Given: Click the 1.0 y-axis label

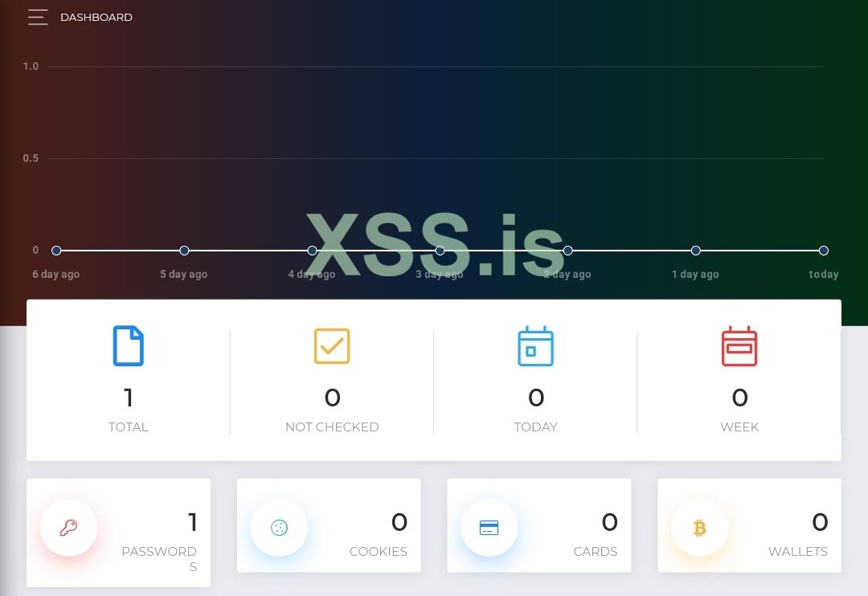Looking at the screenshot, I should [31, 67].
